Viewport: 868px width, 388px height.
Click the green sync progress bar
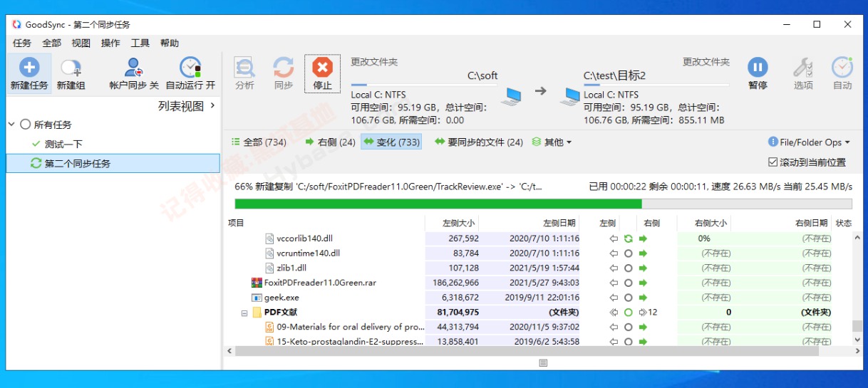pos(428,204)
